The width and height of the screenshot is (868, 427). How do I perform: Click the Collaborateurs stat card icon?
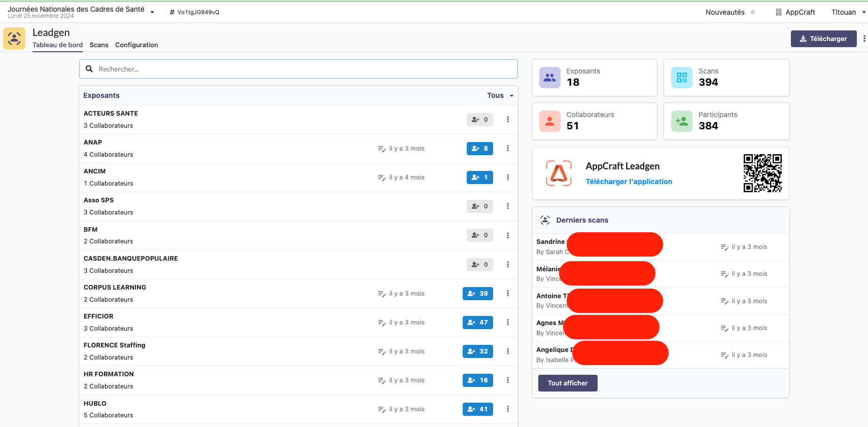tap(549, 121)
